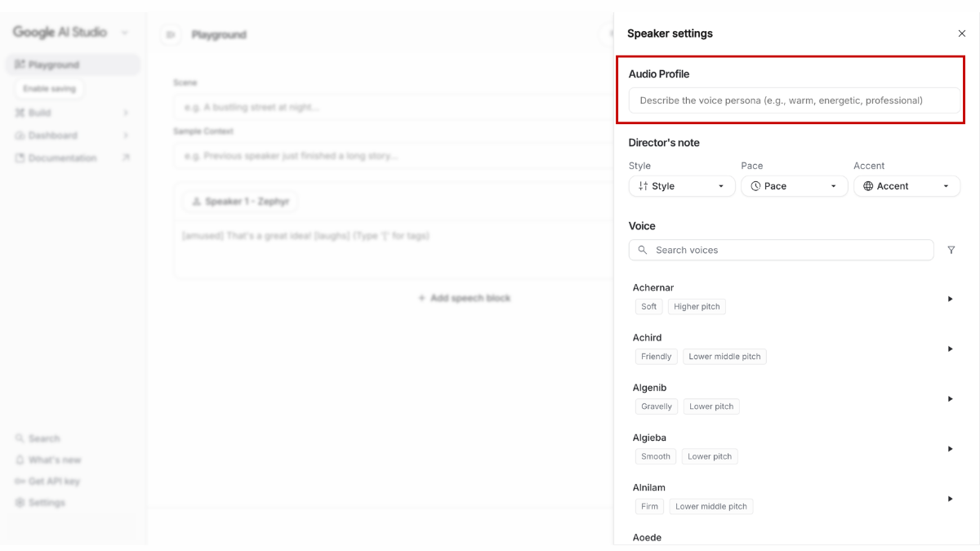Viewport: 980px width, 551px height.
Task: Click the Enable saving button
Action: pos(49,88)
